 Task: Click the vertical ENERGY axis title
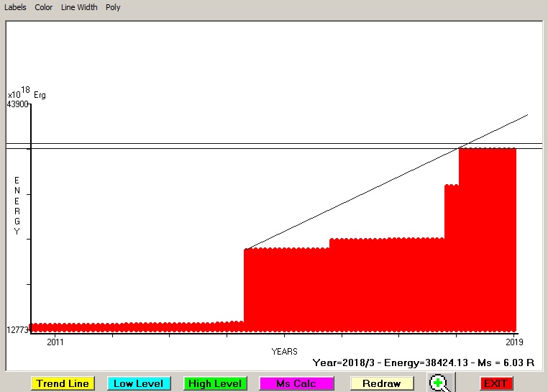(x=17, y=206)
